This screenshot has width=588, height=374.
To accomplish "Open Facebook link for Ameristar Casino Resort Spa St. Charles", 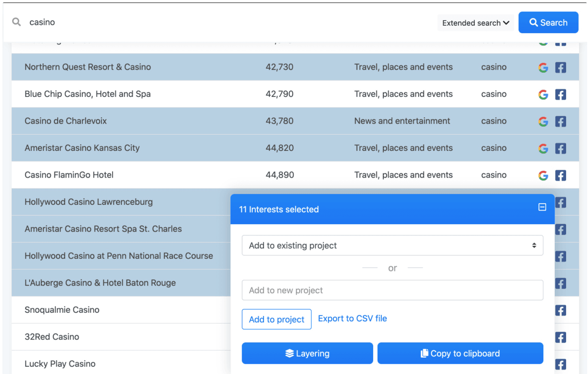I will (561, 229).
